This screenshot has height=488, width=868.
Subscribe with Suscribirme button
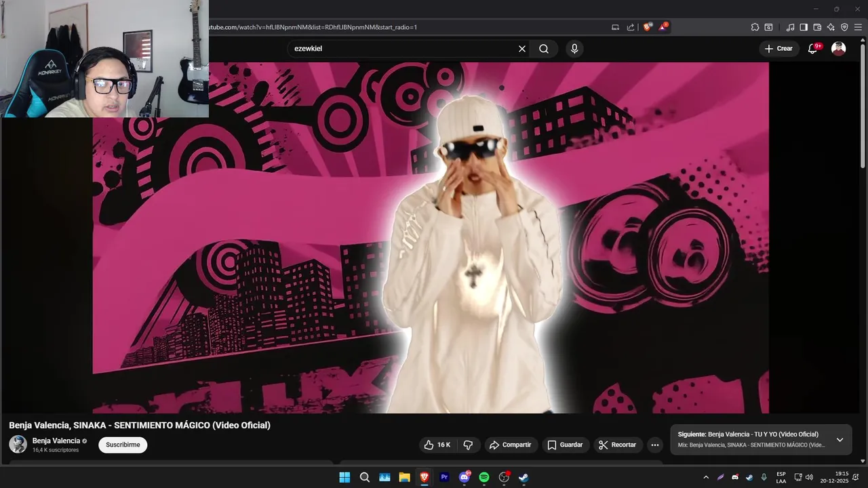[123, 445]
